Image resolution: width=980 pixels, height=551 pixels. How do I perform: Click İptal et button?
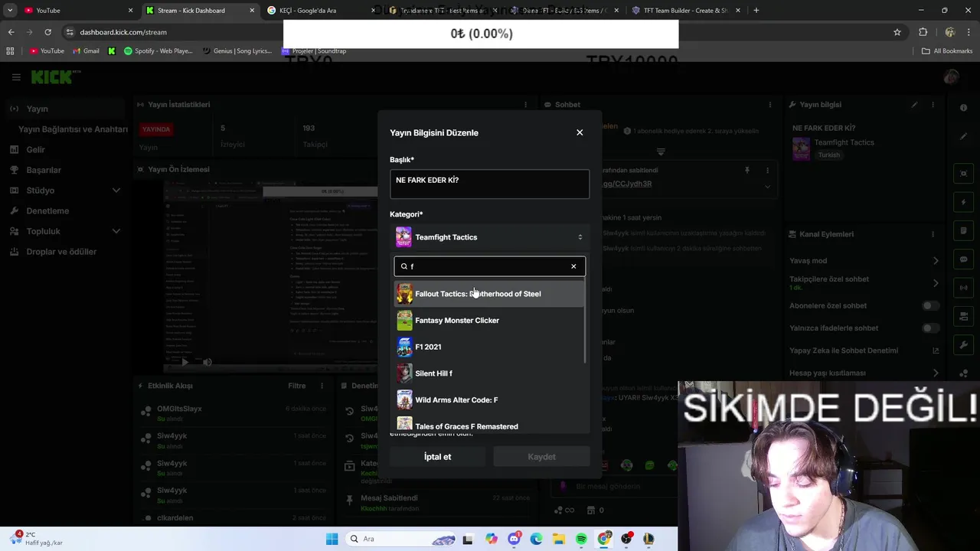pyautogui.click(x=438, y=457)
